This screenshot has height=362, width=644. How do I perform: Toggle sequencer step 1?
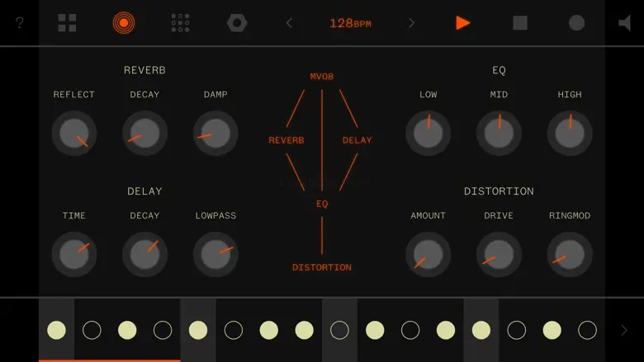point(56,330)
